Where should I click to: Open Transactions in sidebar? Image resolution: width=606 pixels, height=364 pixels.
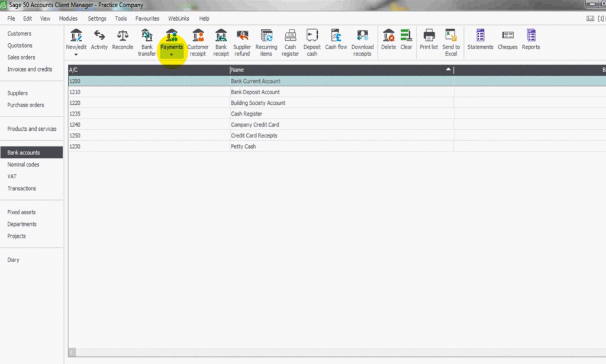coord(22,189)
